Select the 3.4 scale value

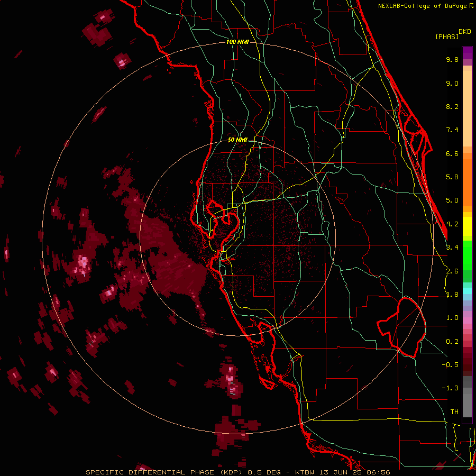click(x=452, y=248)
